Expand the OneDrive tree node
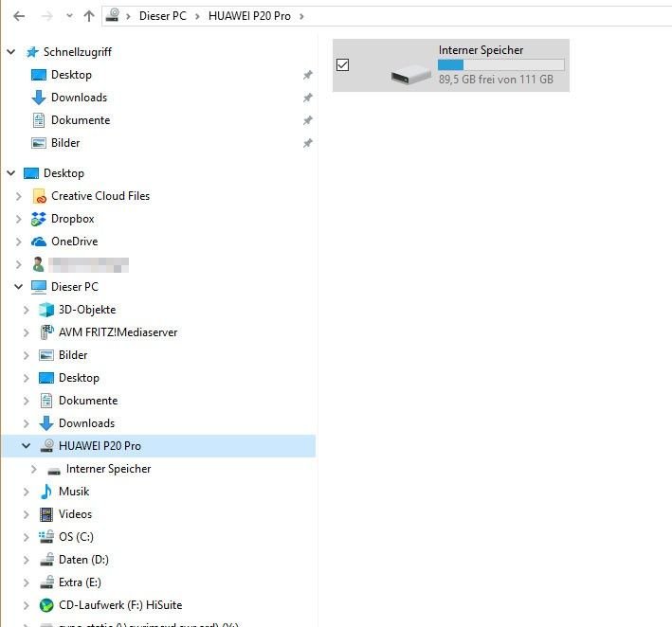Image resolution: width=672 pixels, height=627 pixels. [x=18, y=242]
